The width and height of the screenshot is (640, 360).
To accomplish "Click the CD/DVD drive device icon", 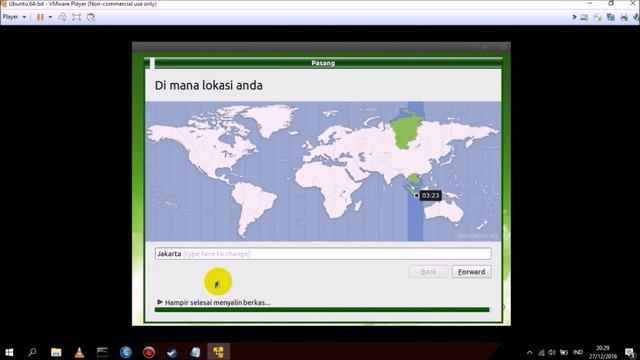I will click(598, 17).
